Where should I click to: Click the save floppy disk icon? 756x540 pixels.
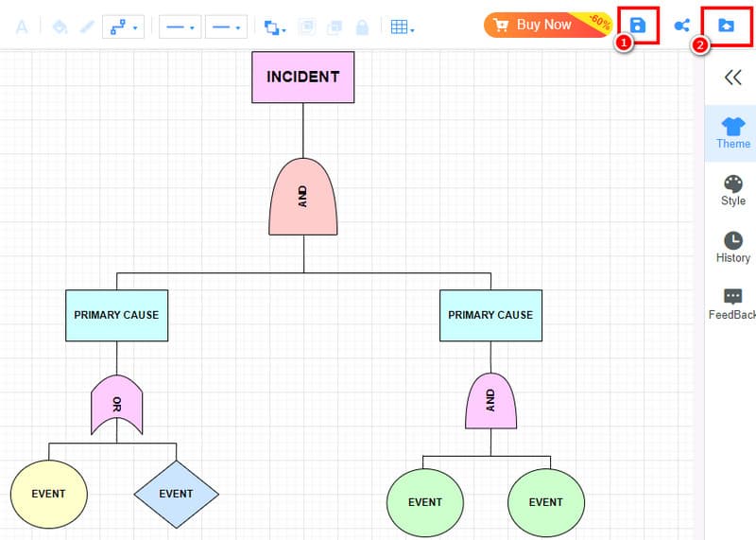coord(637,26)
